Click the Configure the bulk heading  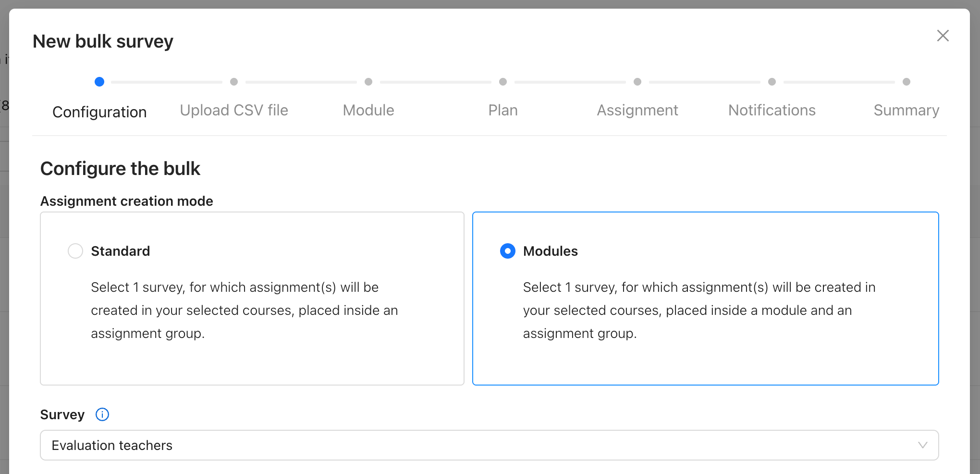pyautogui.click(x=120, y=169)
